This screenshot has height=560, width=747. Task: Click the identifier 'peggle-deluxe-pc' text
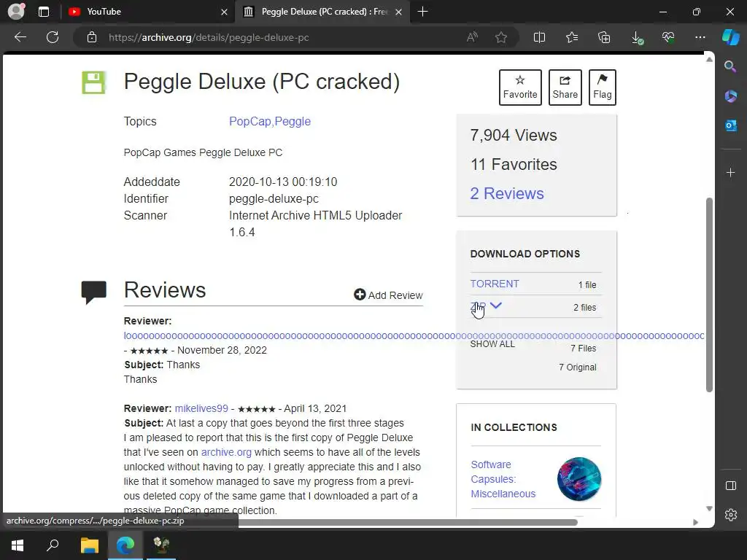[x=274, y=198]
